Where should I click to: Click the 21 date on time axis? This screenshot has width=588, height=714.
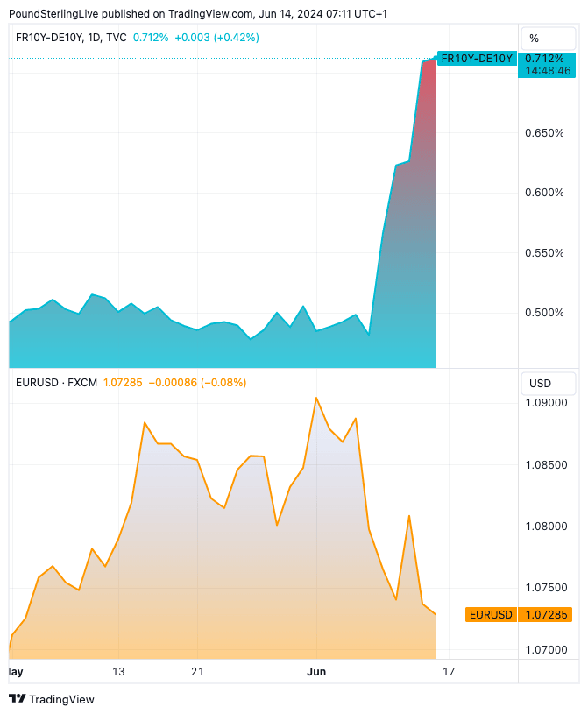(197, 672)
